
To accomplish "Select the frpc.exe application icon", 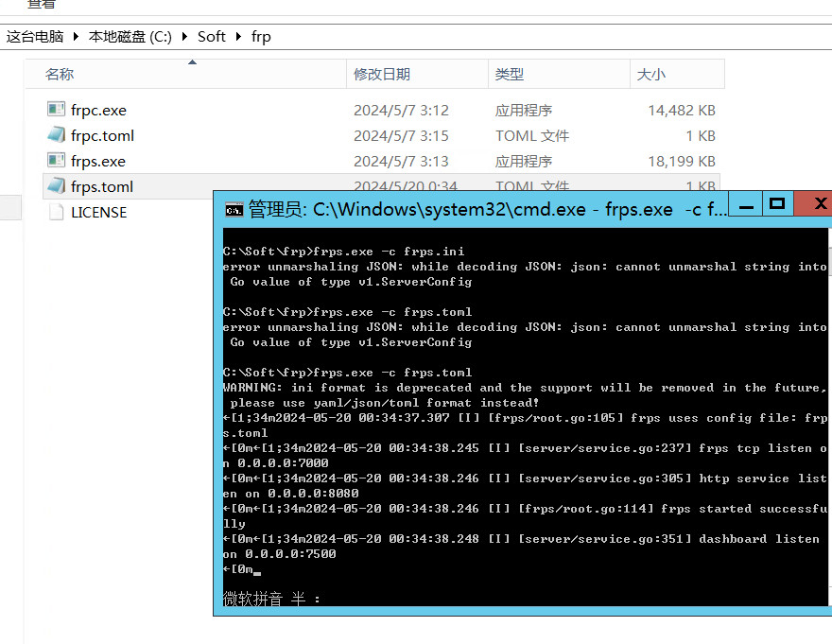I will [x=56, y=110].
